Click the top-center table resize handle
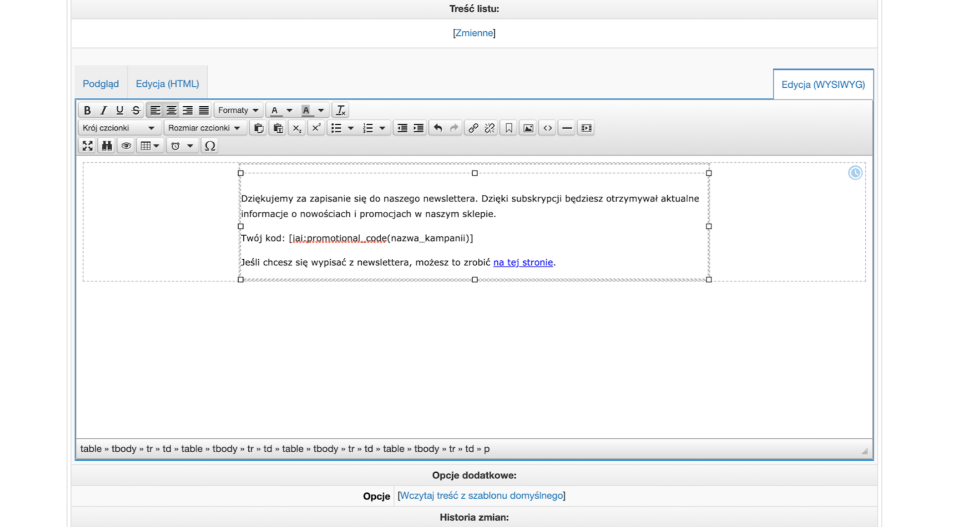 point(475,173)
